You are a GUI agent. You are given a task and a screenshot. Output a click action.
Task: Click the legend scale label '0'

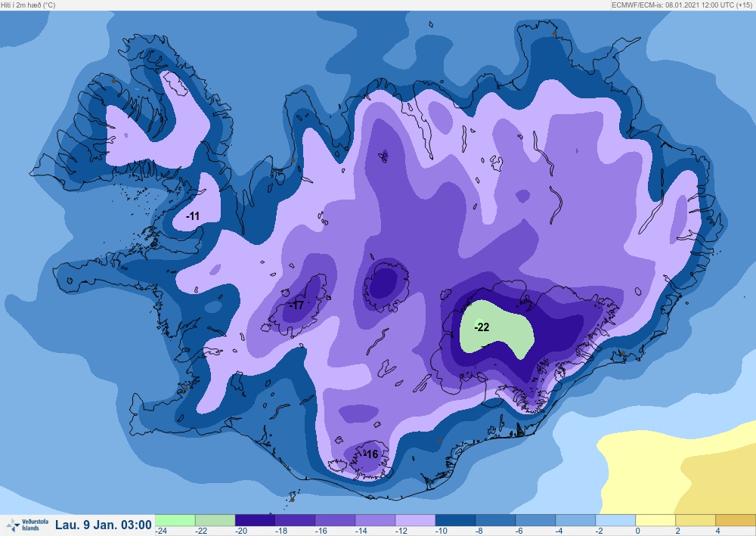coord(638,531)
